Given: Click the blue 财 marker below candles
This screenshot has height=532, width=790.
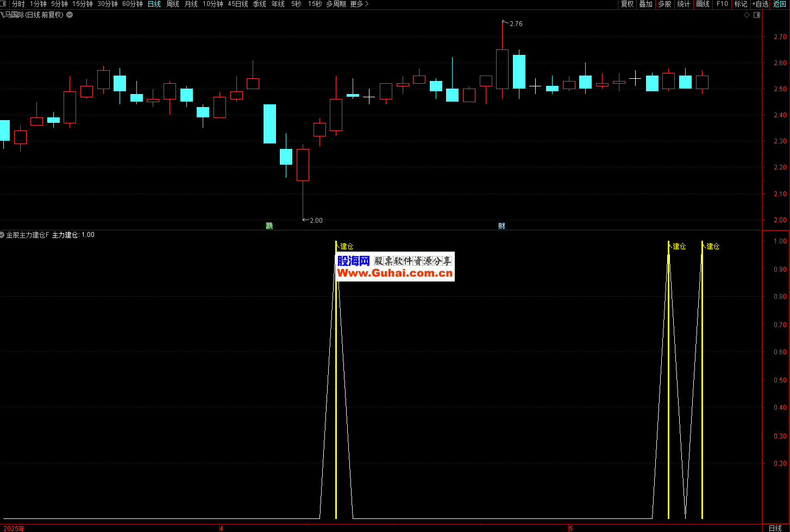Looking at the screenshot, I should (x=501, y=226).
